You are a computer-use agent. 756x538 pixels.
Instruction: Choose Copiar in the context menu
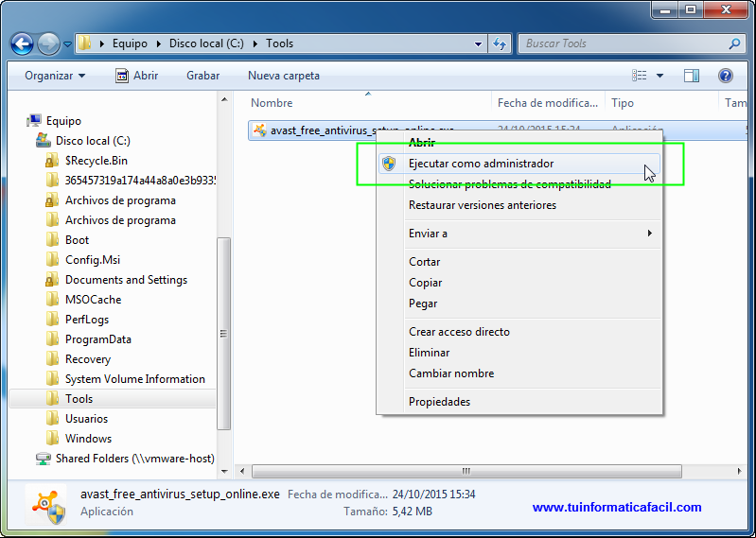pos(425,283)
